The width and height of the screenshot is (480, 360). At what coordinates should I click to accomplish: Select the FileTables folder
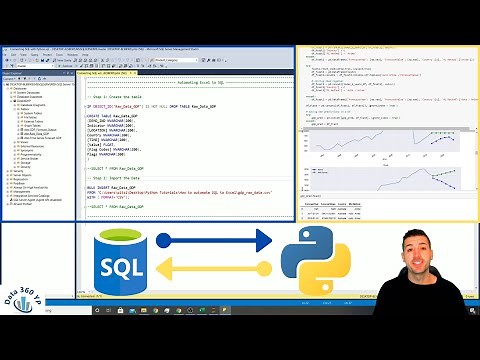click(x=30, y=117)
